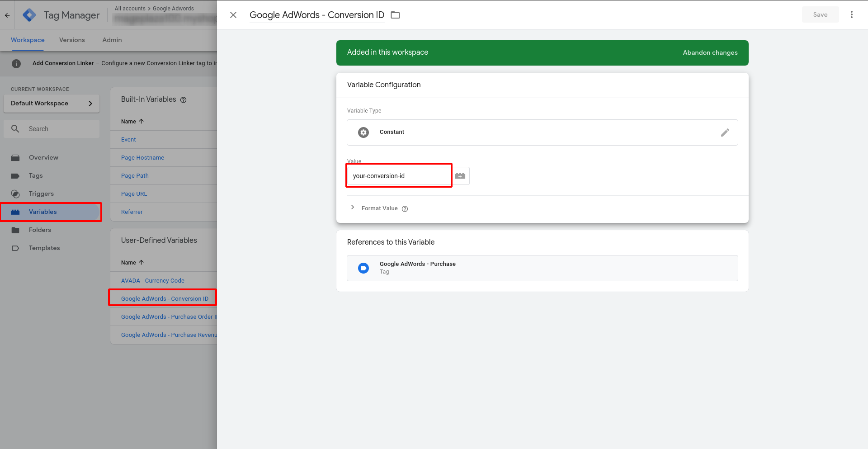
Task: Open AVADA - Currency Code variable
Action: pos(153,280)
